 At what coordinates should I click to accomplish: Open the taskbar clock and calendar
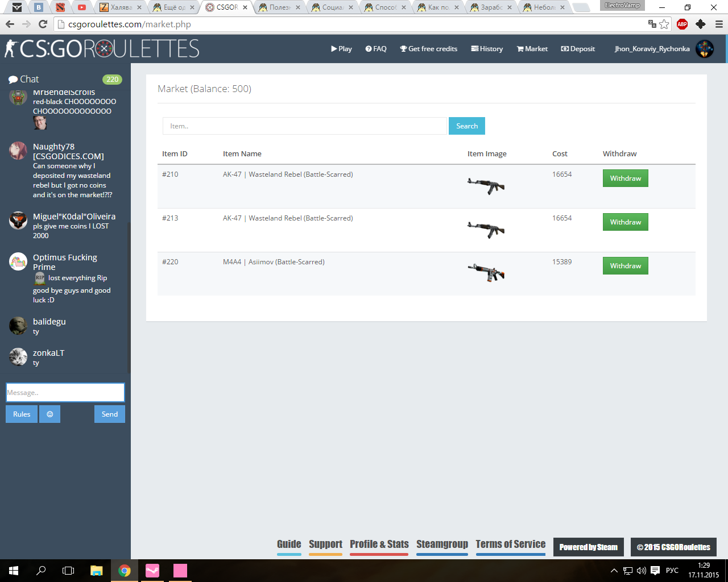pyautogui.click(x=704, y=571)
